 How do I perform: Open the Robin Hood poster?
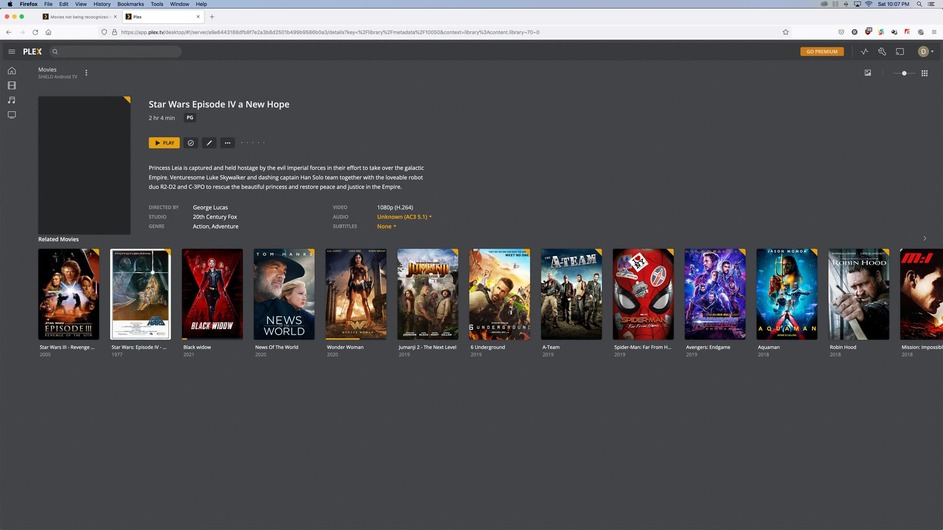[859, 294]
